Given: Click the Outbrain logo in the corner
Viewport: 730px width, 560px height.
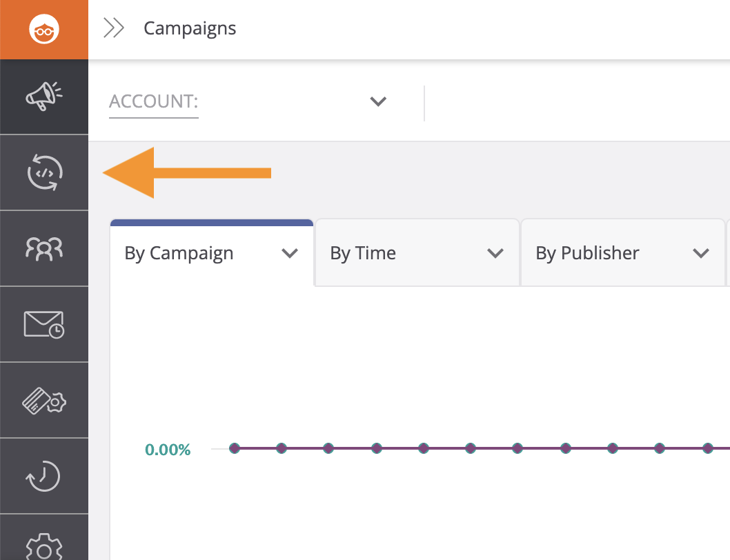Looking at the screenshot, I should tap(44, 29).
